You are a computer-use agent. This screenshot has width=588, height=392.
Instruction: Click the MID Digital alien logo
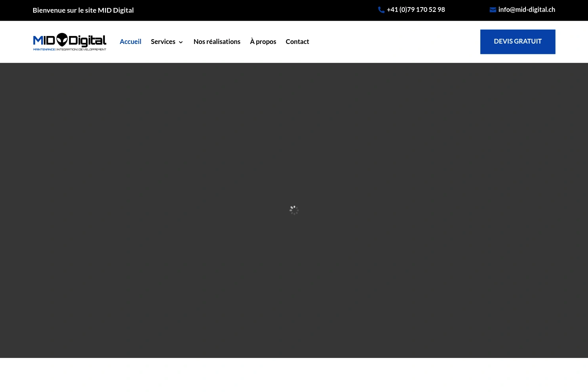coord(69,41)
